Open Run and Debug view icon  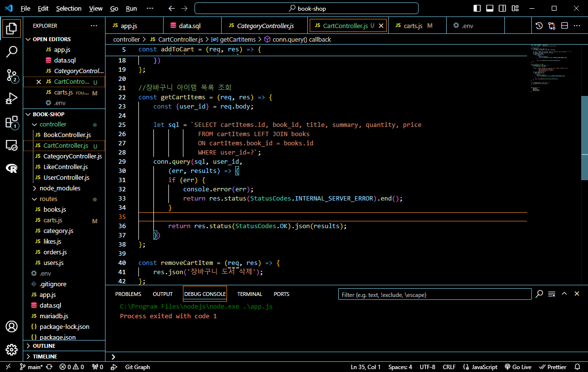(12, 99)
